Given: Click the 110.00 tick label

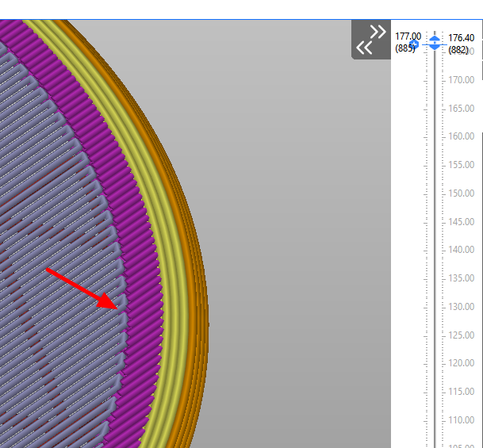Looking at the screenshot, I should click(461, 420).
